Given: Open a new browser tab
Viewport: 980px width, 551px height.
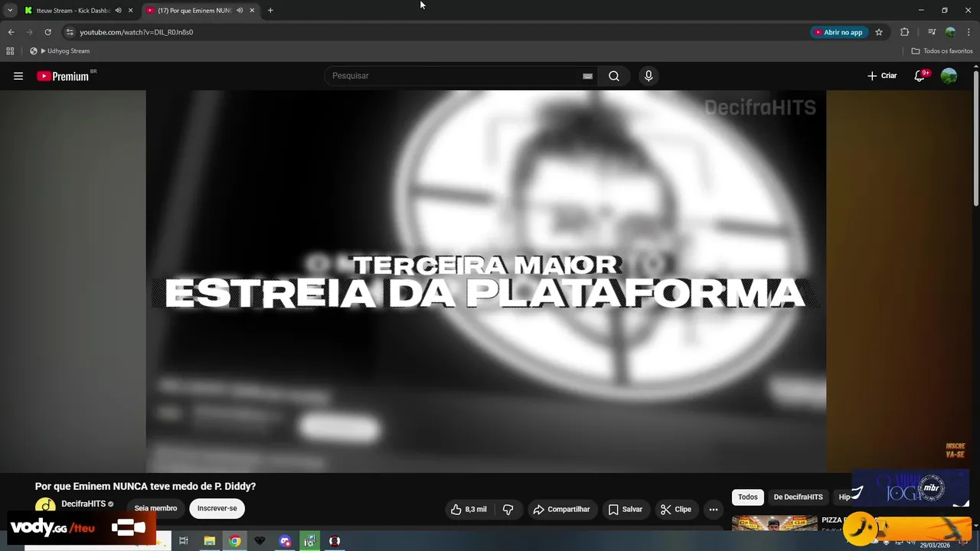Looking at the screenshot, I should click(270, 11).
